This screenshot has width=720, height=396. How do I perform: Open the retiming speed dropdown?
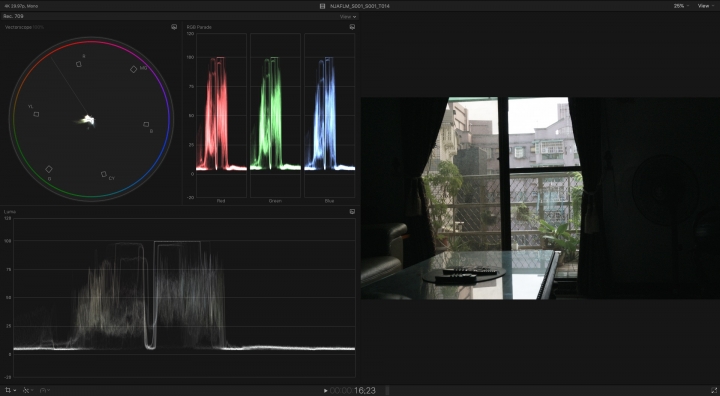45,390
